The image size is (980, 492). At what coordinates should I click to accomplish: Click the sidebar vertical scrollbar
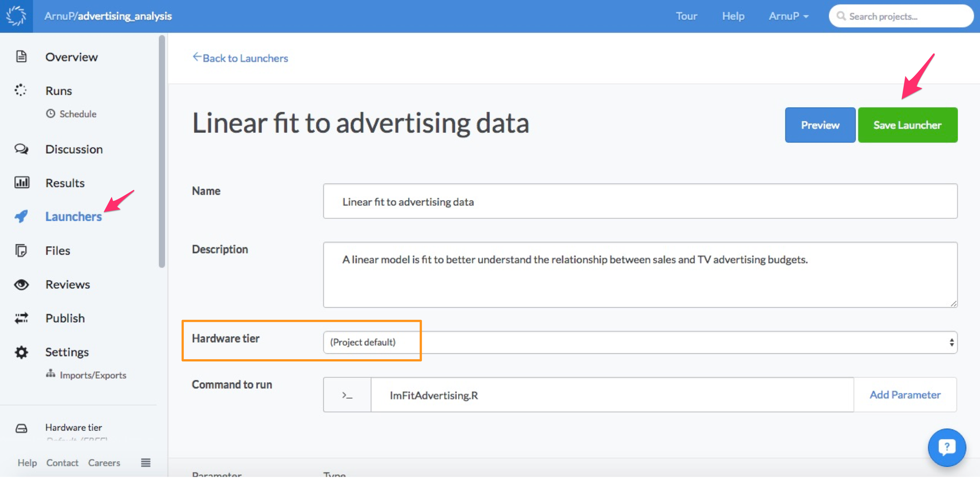click(x=162, y=151)
